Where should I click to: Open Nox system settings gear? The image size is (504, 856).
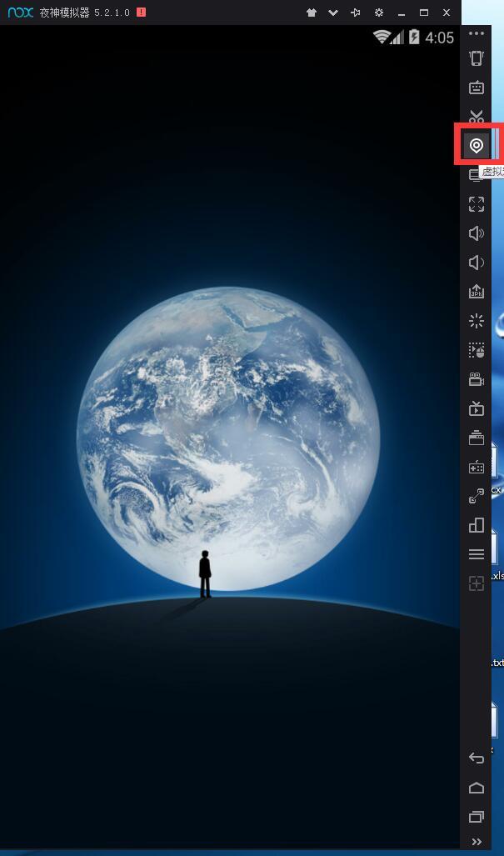(378, 13)
